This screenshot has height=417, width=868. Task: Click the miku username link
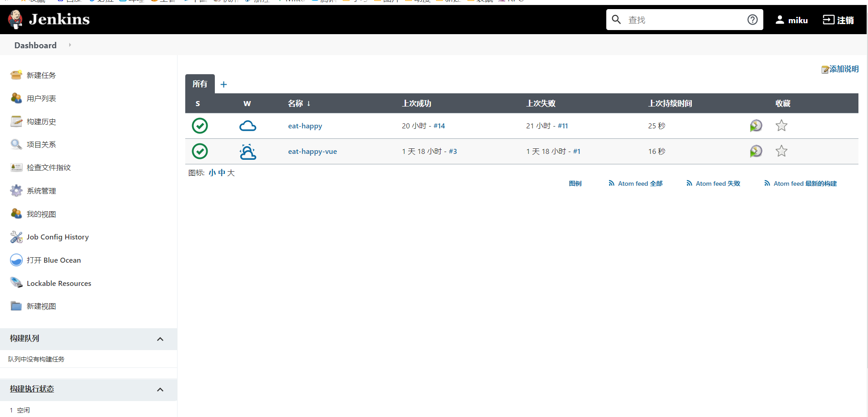[798, 20]
